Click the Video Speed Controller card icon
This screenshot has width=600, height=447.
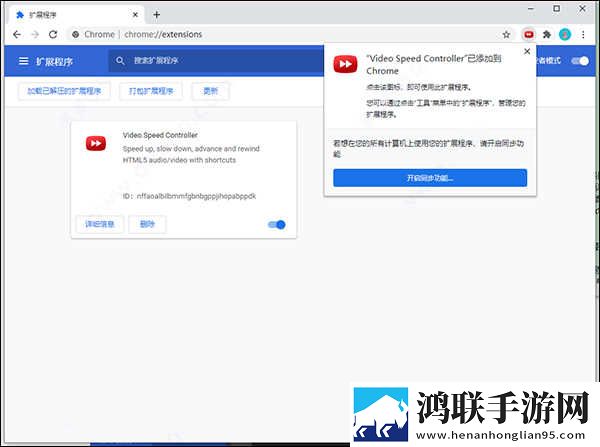pos(96,144)
